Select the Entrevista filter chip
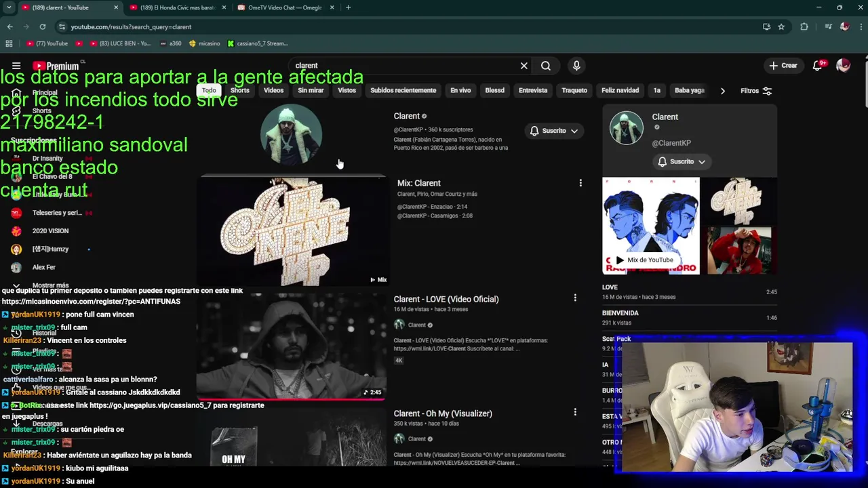The image size is (868, 488). tap(533, 90)
